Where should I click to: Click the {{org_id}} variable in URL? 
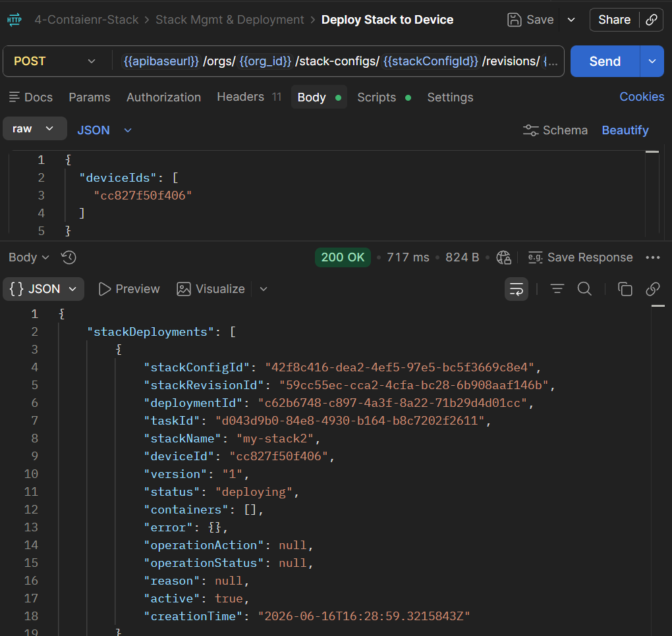click(266, 61)
